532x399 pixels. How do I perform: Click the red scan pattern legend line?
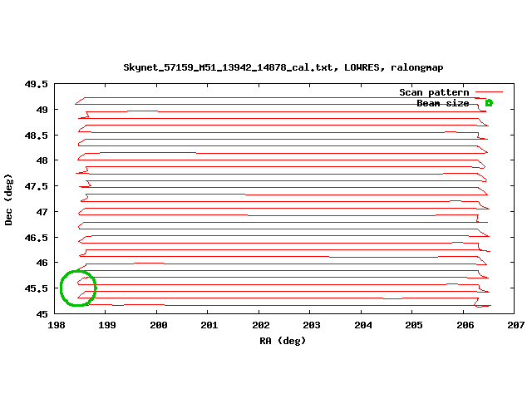[489, 92]
